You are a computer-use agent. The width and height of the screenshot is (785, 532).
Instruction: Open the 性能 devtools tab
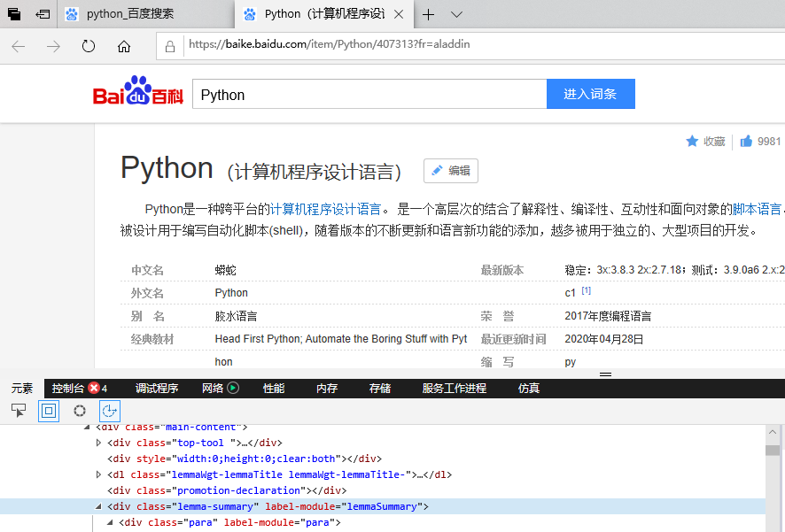(x=274, y=389)
